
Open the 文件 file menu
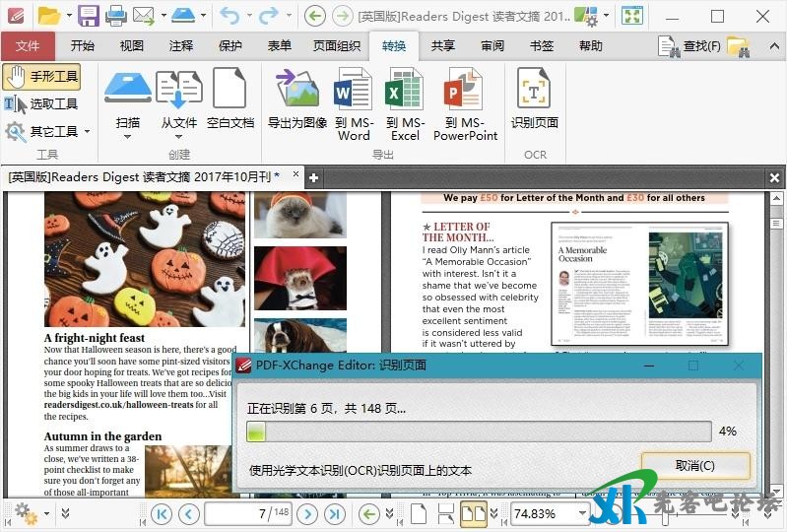click(28, 46)
